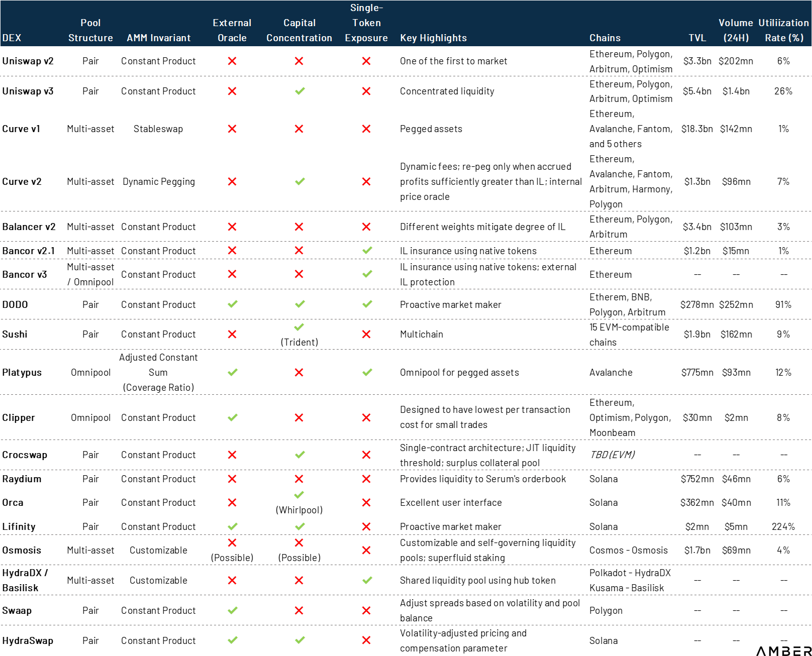812x656 pixels.
Task: Click HydraSwap's red Single-Token Exposure X
Action: tap(366, 640)
